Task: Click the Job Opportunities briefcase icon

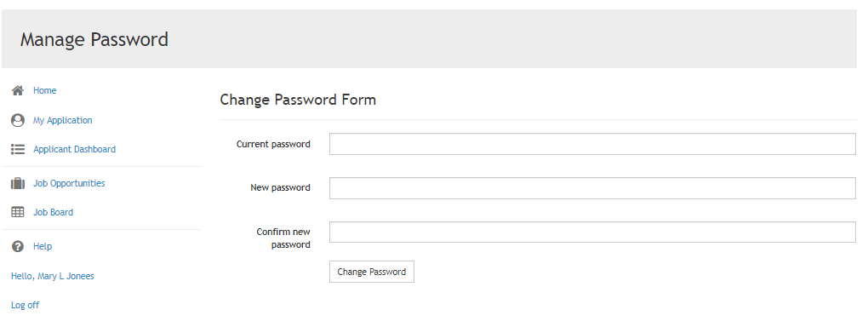Action: (x=18, y=183)
